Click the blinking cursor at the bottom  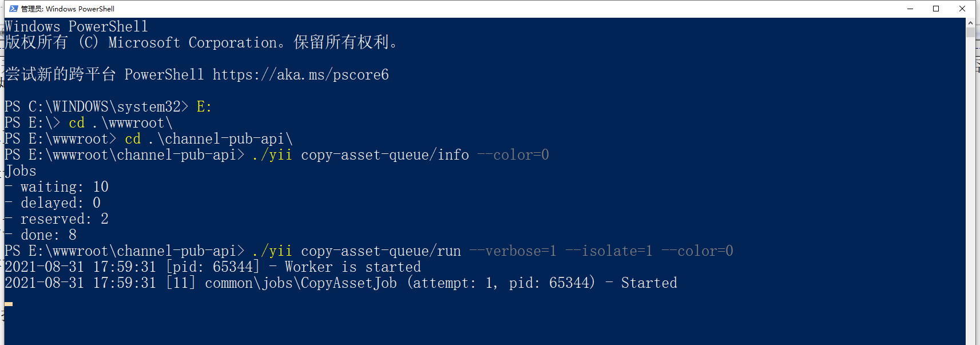click(9, 304)
